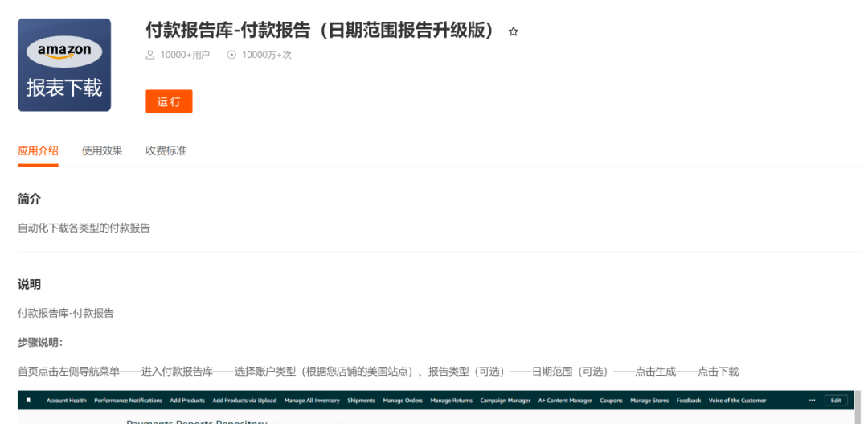Image resolution: width=868 pixels, height=428 pixels.
Task: Click the orange 运行 button
Action: tap(169, 101)
